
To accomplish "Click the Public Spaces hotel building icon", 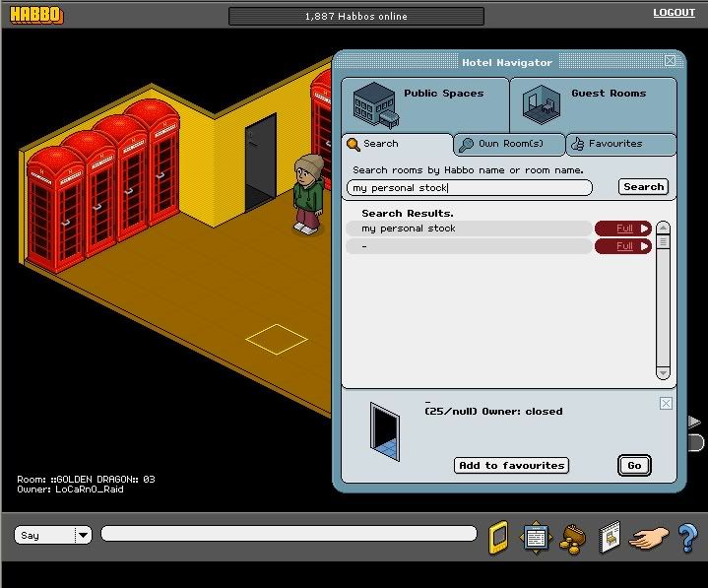I will point(373,102).
